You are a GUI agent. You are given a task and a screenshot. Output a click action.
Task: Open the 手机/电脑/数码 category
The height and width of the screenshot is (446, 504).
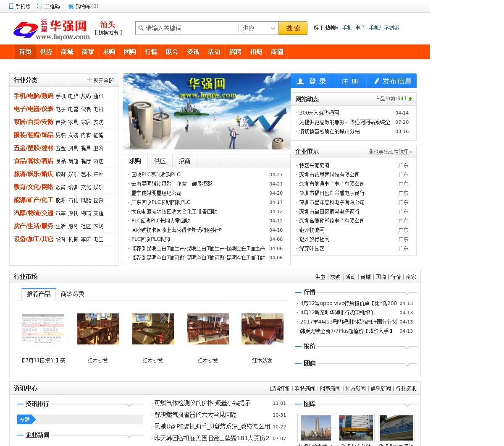coord(34,96)
